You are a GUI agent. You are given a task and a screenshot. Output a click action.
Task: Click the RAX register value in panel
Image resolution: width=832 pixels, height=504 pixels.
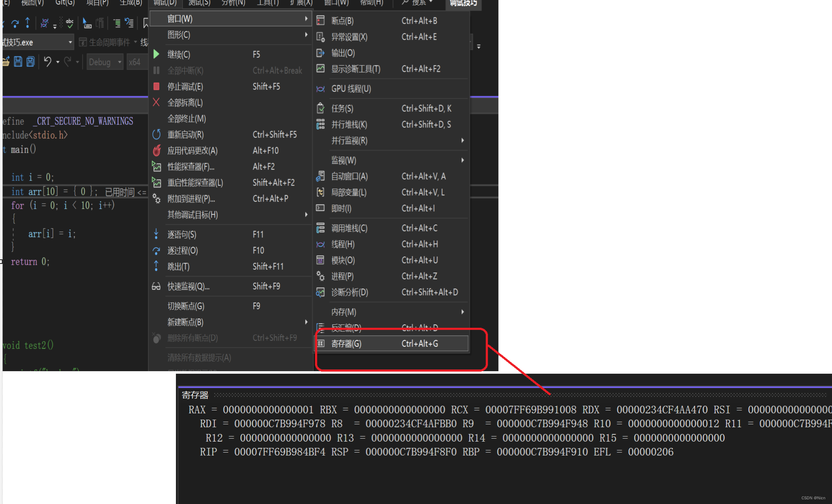[x=268, y=410]
